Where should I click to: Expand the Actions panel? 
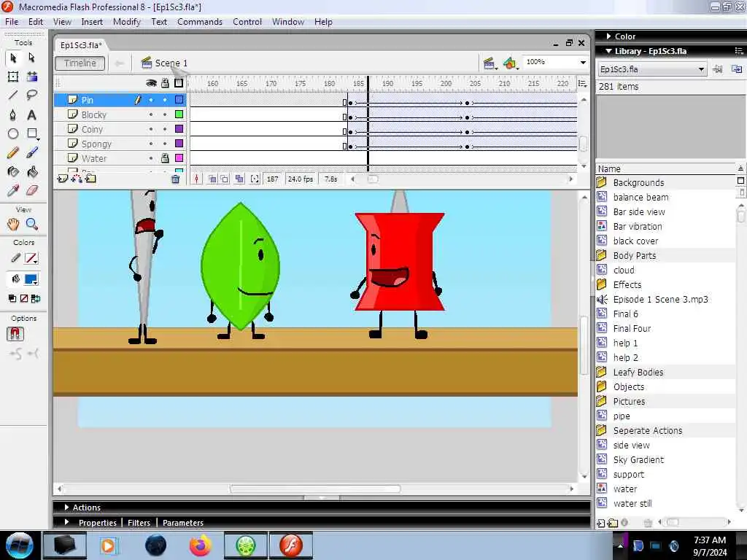pyautogui.click(x=66, y=507)
